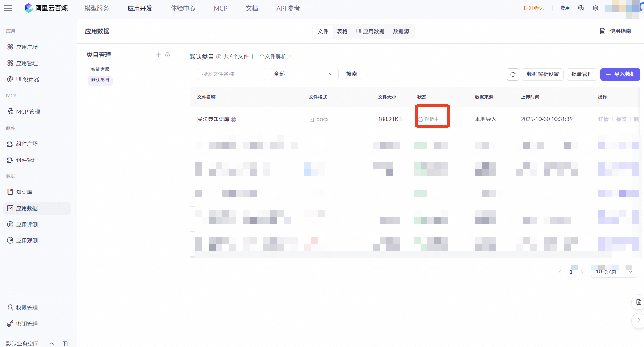Screen dimensions: 644x347
Task: Open 文档 top menu
Action: tap(252, 9)
